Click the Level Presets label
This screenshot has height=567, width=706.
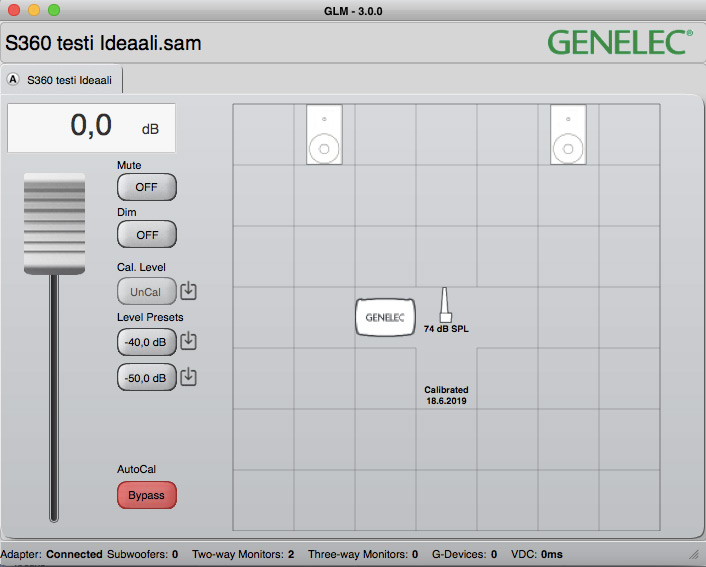[x=150, y=317]
